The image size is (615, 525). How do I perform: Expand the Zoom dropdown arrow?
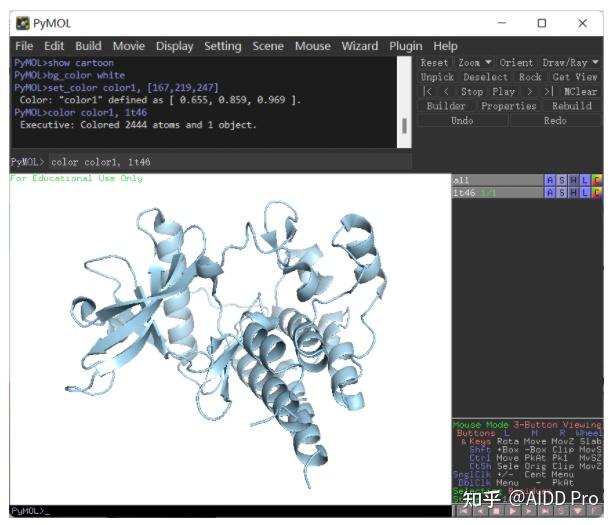(488, 62)
